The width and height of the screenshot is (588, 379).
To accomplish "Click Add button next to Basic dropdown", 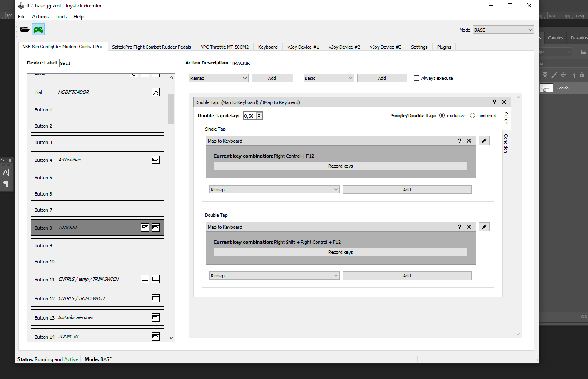I will pos(382,78).
